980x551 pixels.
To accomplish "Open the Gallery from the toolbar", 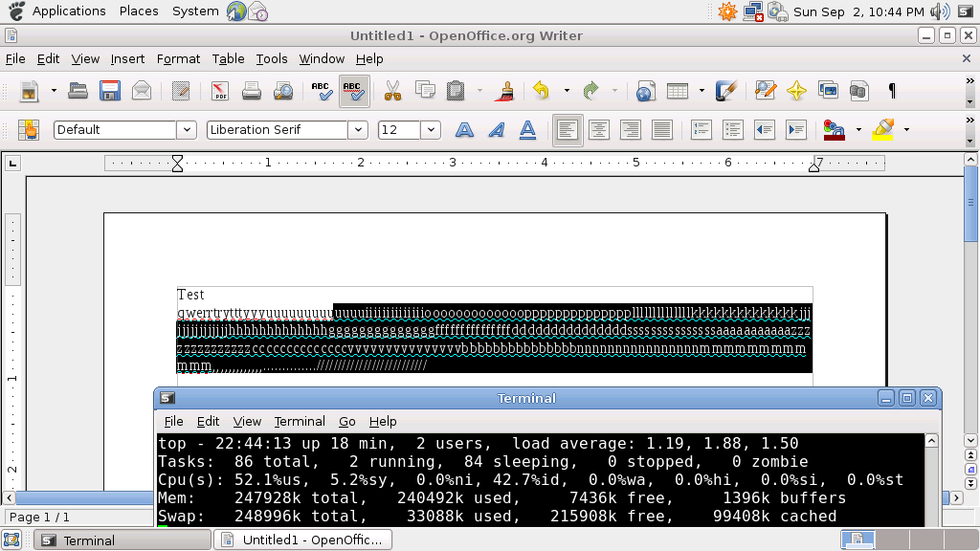I will (828, 91).
